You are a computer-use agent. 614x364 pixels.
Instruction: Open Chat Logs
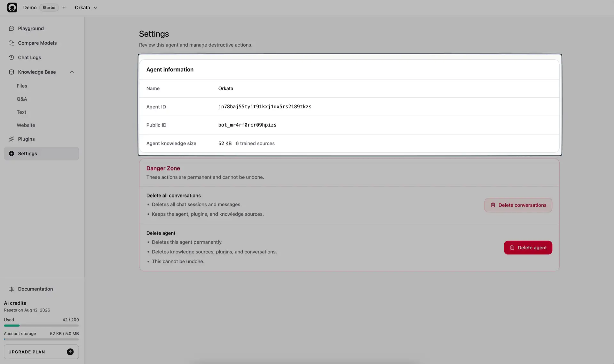tap(42, 58)
